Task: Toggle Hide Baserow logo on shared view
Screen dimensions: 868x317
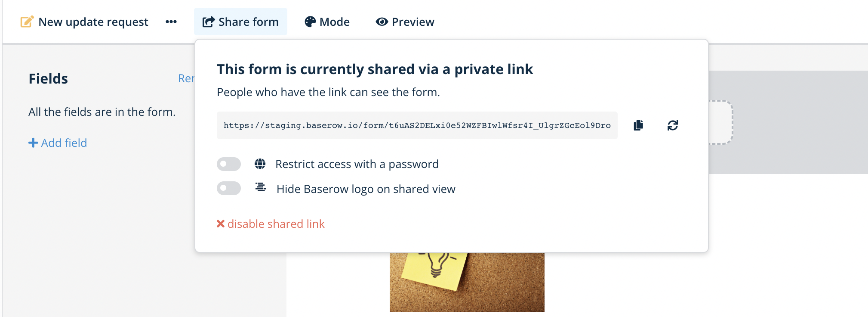Action: [229, 188]
